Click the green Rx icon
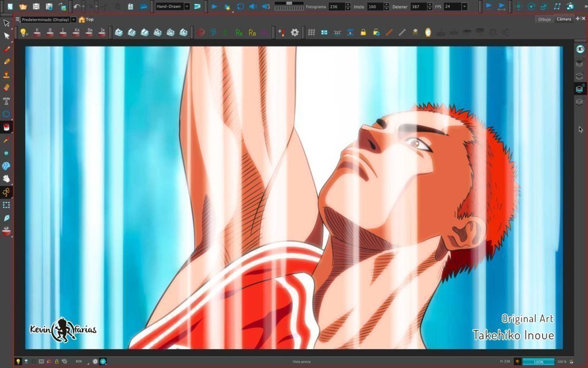This screenshot has height=368, width=588. tap(239, 33)
